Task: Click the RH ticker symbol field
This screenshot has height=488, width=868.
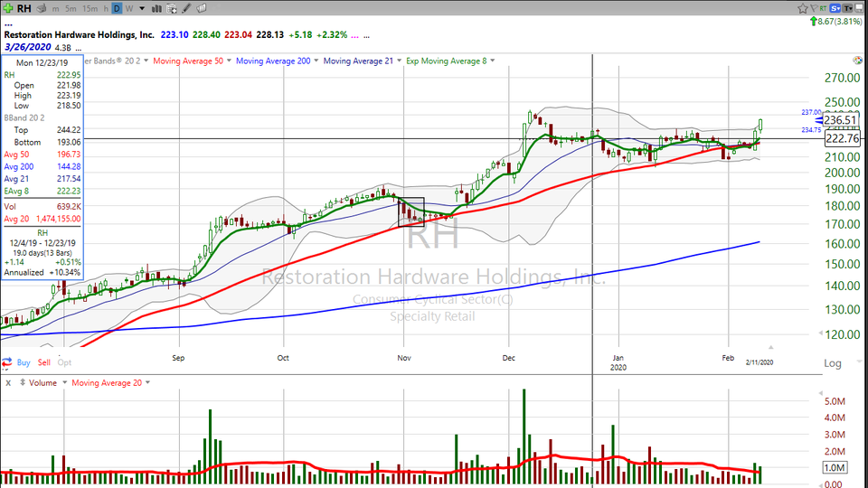Action: [24, 8]
